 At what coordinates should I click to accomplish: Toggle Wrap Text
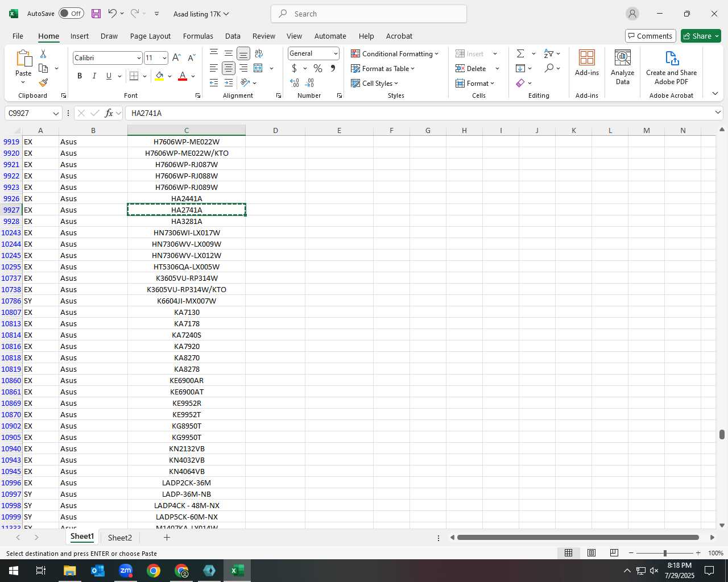coord(258,53)
